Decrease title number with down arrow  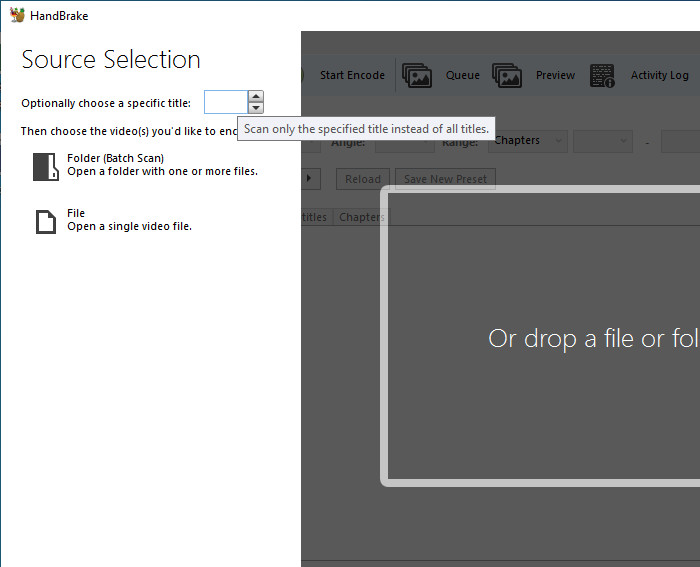(256, 108)
